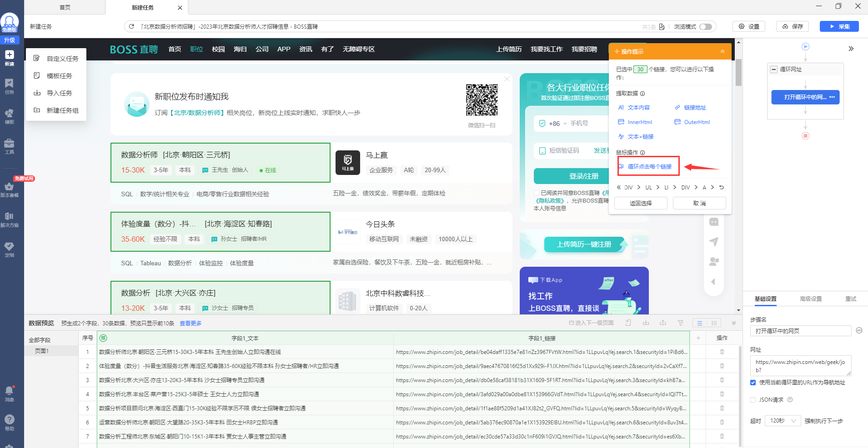Screen dimensions: 868x448
Task: Click the « arrows in the element breadcrumb
Action: coord(618,187)
